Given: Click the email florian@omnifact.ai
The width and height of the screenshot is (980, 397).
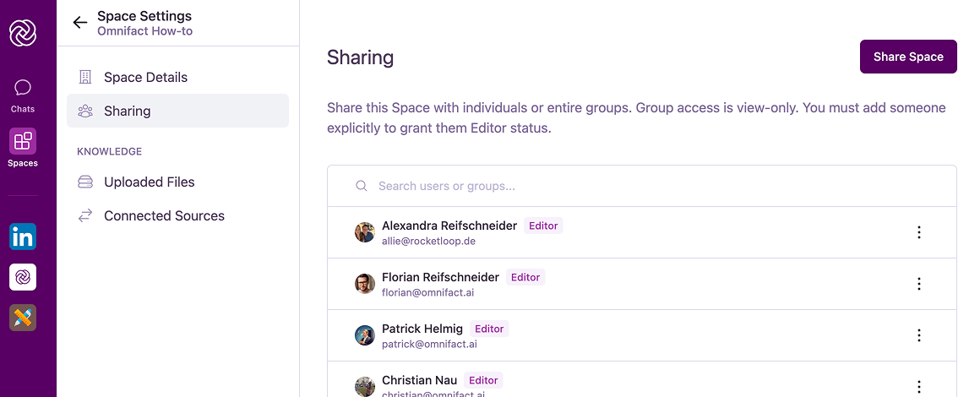Looking at the screenshot, I should click(428, 292).
